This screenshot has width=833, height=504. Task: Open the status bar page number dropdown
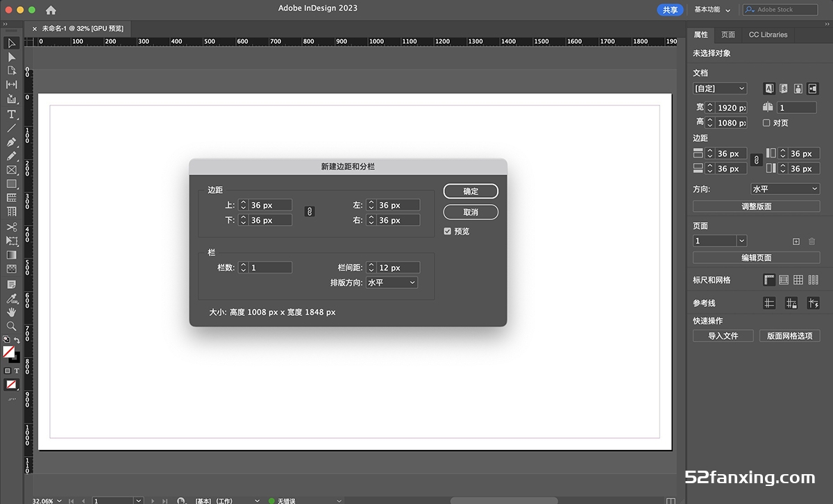[140, 501]
